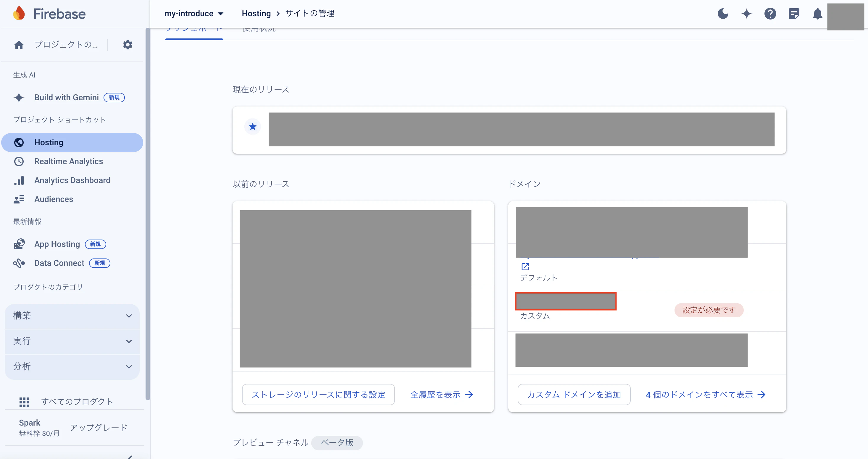Open the my-introduce project dropdown
The height and width of the screenshot is (459, 868).
pyautogui.click(x=194, y=14)
